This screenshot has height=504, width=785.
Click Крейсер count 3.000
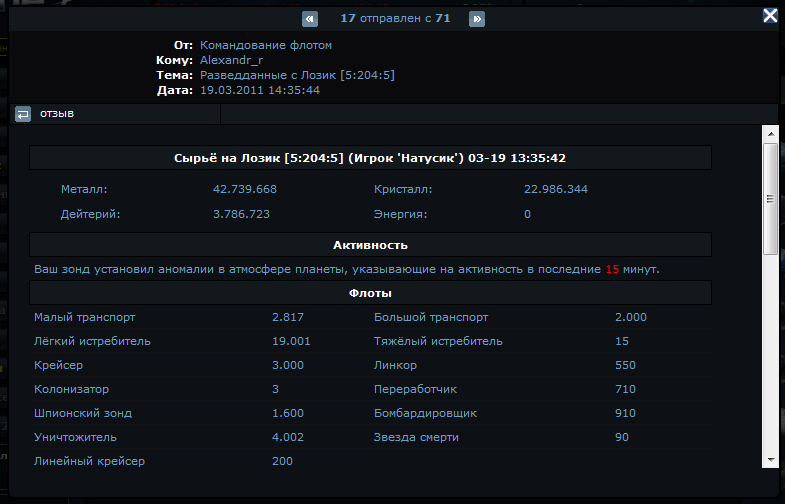[x=288, y=365]
